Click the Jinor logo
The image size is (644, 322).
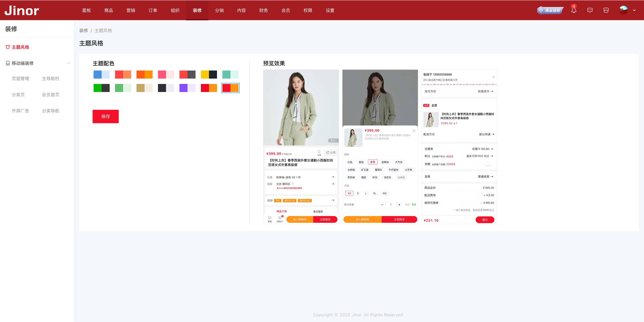[x=22, y=10]
